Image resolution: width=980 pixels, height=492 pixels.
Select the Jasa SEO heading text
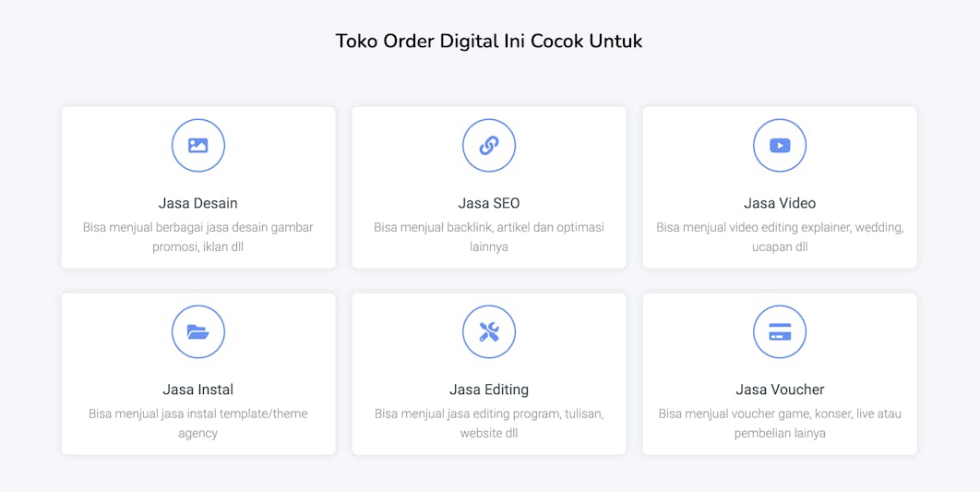click(489, 203)
